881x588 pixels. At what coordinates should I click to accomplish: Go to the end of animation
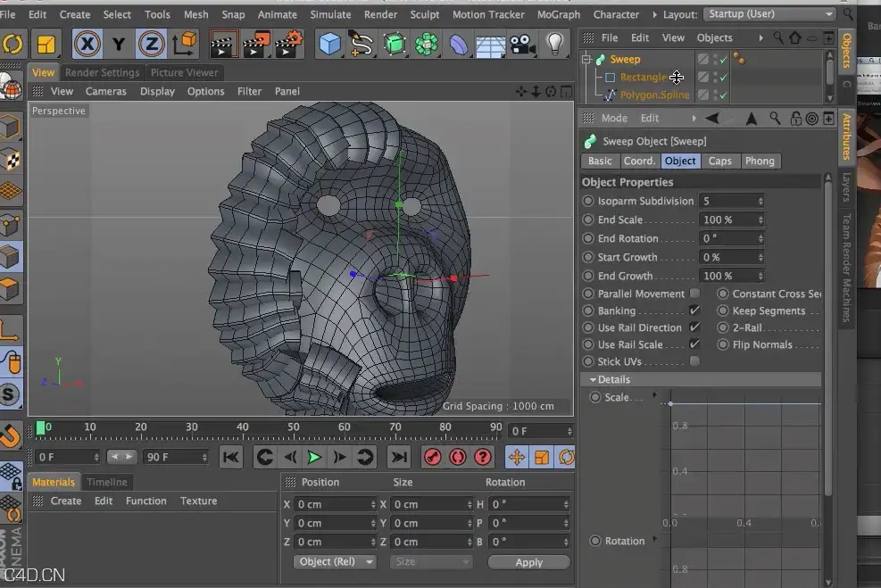click(398, 457)
